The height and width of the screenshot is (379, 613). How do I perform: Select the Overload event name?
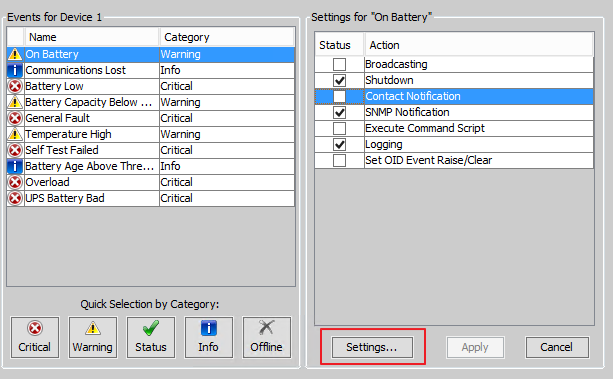pyautogui.click(x=47, y=182)
